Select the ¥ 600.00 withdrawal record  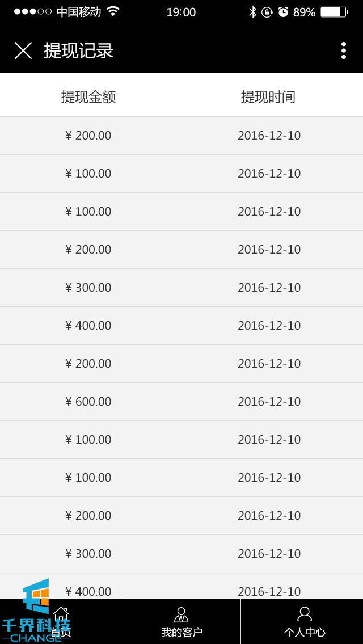[x=181, y=402]
